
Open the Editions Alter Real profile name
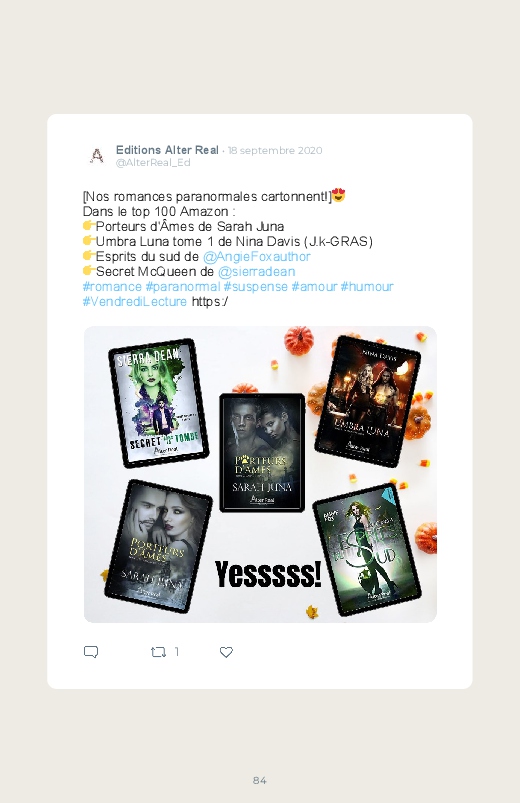[167, 150]
